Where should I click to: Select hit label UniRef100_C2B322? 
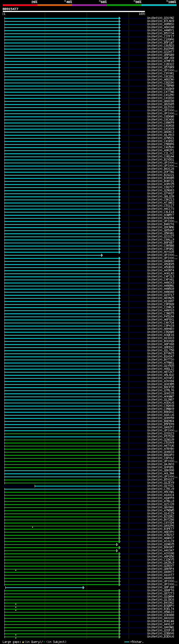(x=161, y=64)
